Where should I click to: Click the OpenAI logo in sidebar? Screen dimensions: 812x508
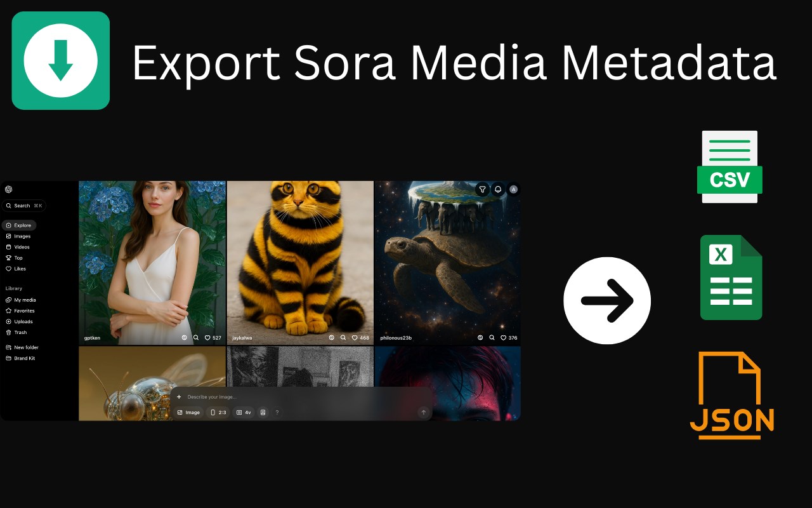pos(8,189)
